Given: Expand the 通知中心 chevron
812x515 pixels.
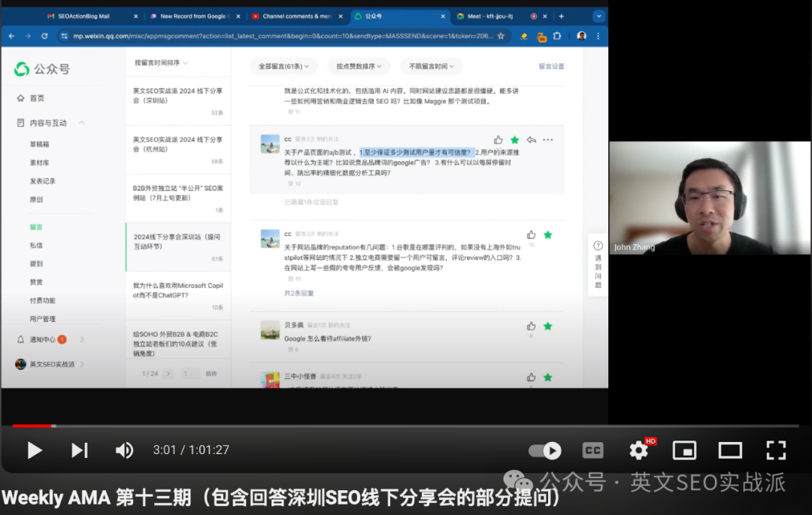Looking at the screenshot, I should [x=82, y=340].
